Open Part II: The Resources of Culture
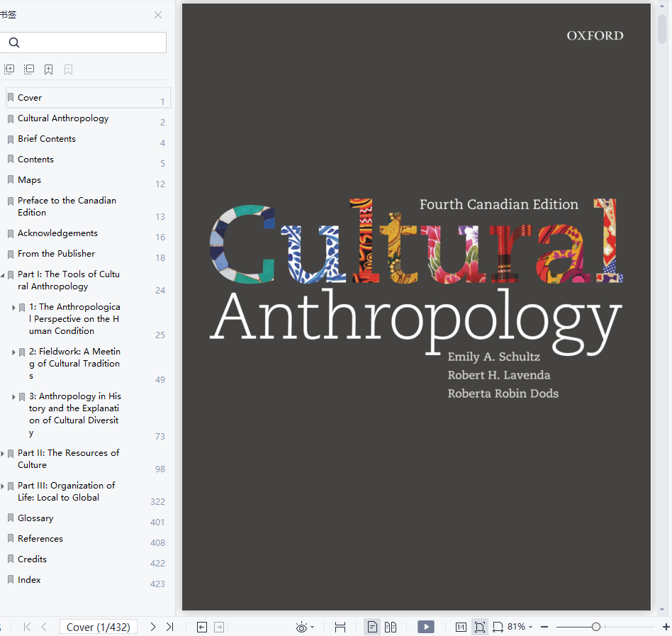 click(x=69, y=459)
